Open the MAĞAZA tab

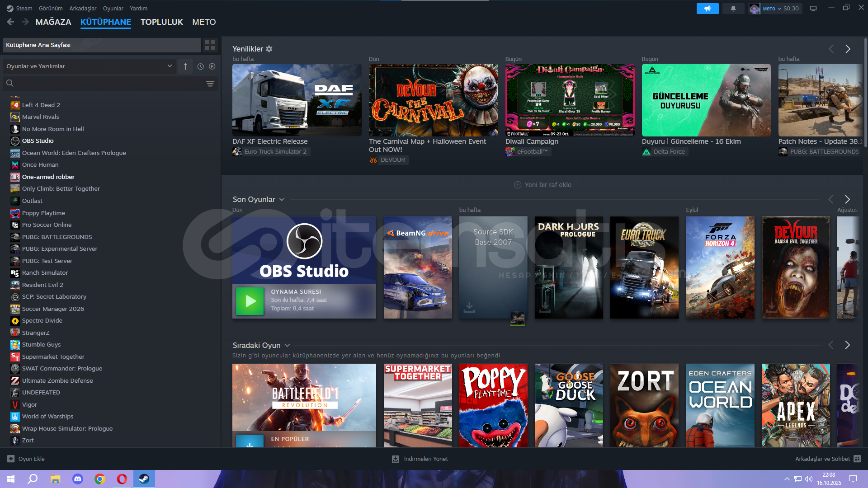click(x=53, y=22)
